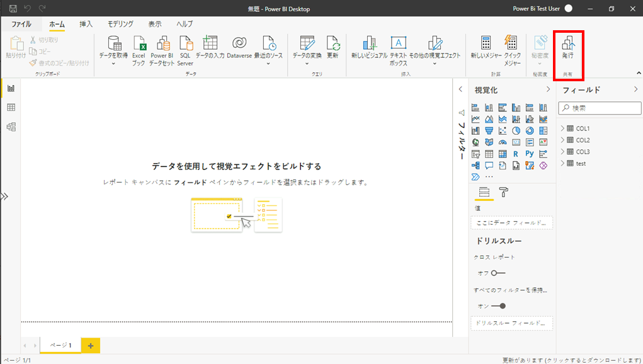
Task: Add a new page with plus button
Action: (x=91, y=345)
